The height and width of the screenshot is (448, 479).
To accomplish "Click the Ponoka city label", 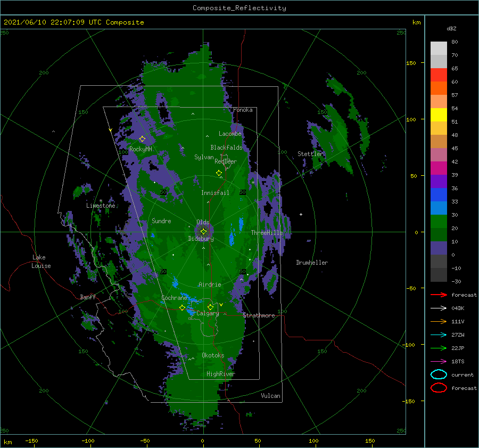I will point(243,110).
